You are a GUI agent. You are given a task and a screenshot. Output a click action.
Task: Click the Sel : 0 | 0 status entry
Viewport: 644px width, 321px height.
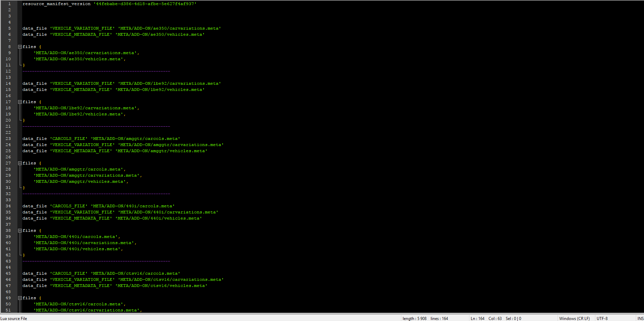513,318
